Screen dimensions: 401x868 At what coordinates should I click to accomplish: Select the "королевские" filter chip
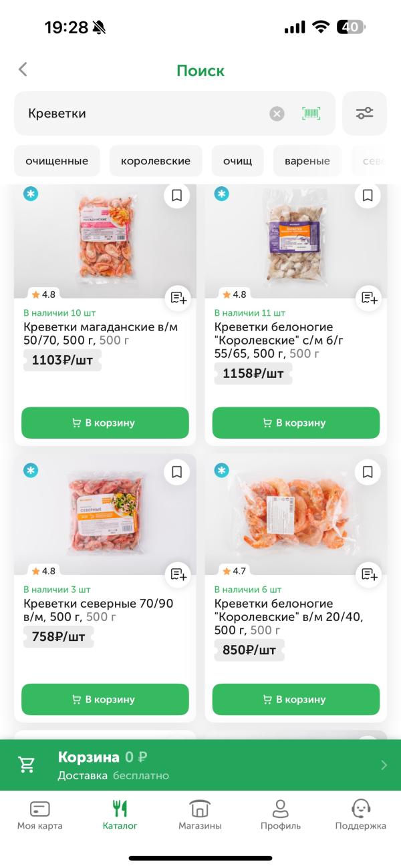pyautogui.click(x=156, y=161)
